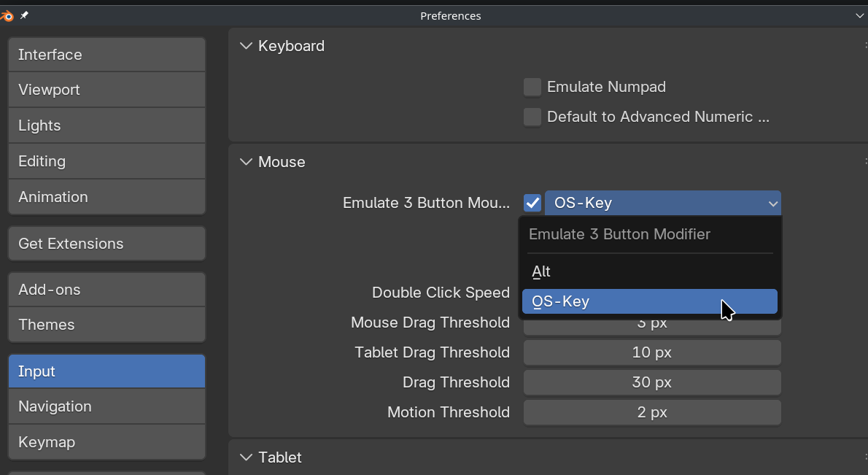Collapse the Tablet section
This screenshot has width=868, height=475.
(x=246, y=457)
